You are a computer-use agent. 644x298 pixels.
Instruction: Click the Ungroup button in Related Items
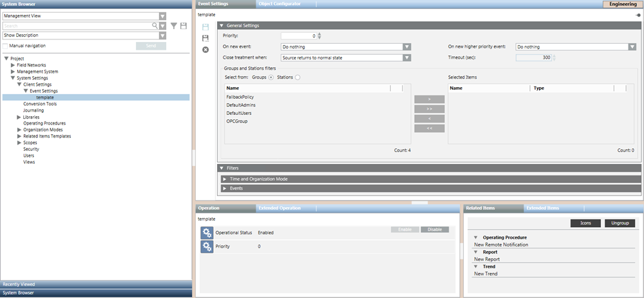[620, 223]
